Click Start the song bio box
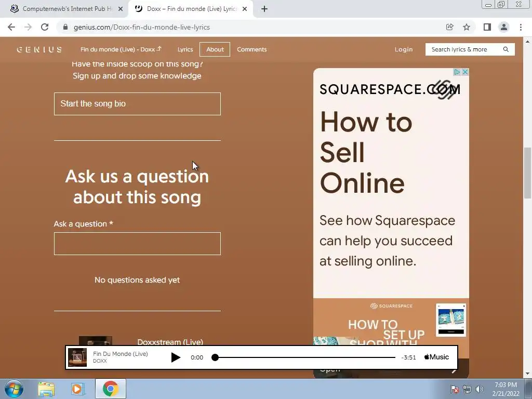 (137, 104)
